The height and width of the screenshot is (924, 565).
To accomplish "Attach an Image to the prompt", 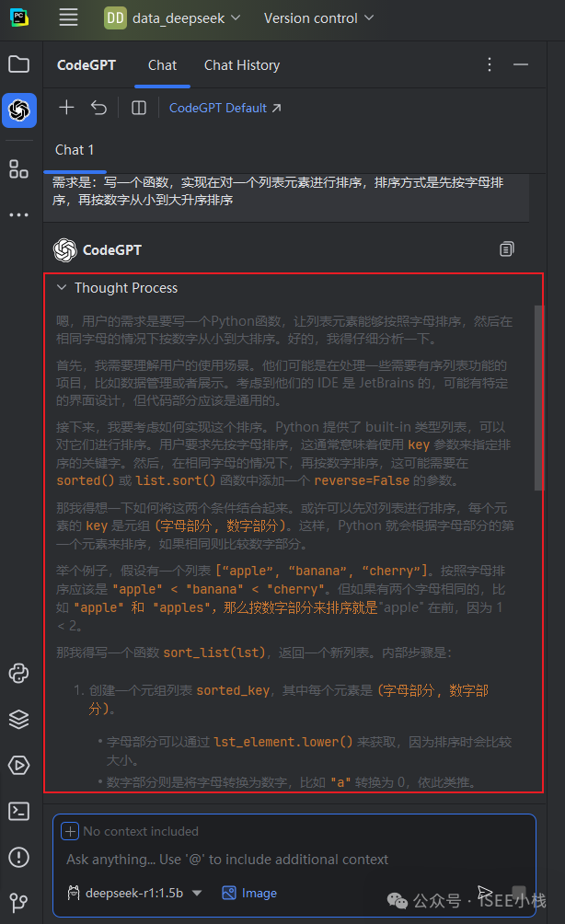I will coord(249,893).
